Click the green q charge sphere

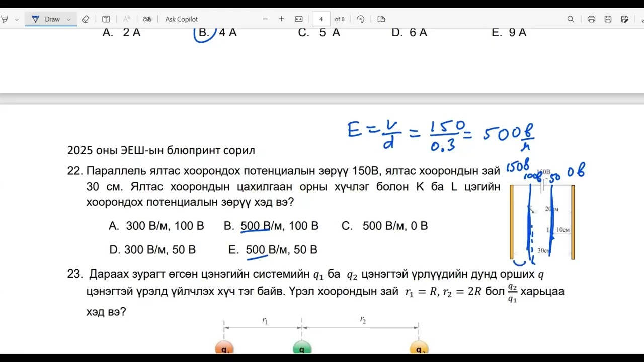click(x=302, y=348)
